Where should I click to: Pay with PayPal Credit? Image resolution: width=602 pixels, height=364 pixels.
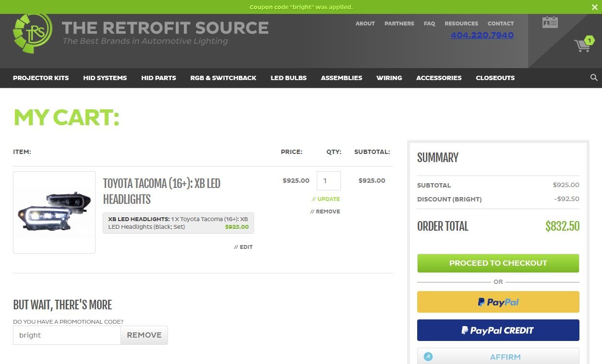click(x=498, y=330)
